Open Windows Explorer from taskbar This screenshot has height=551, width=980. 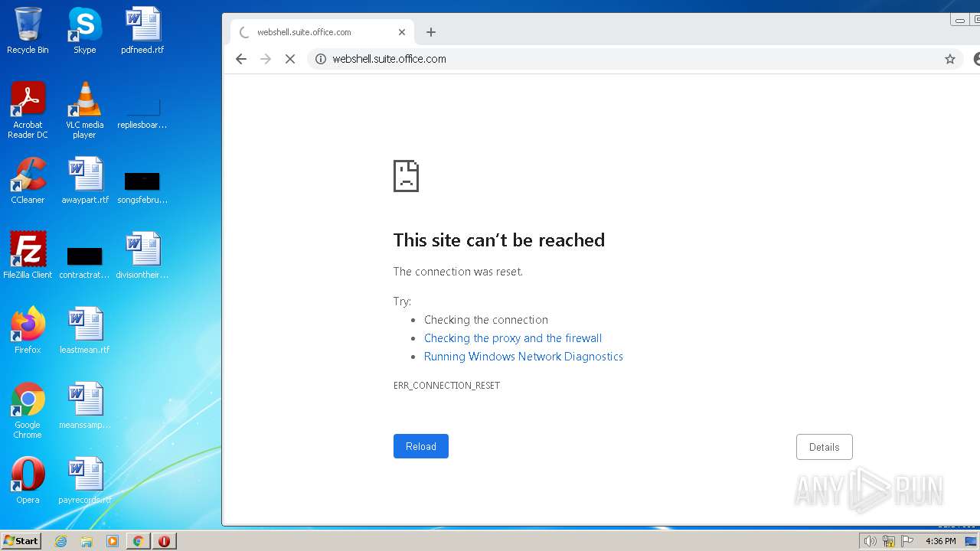(87, 541)
